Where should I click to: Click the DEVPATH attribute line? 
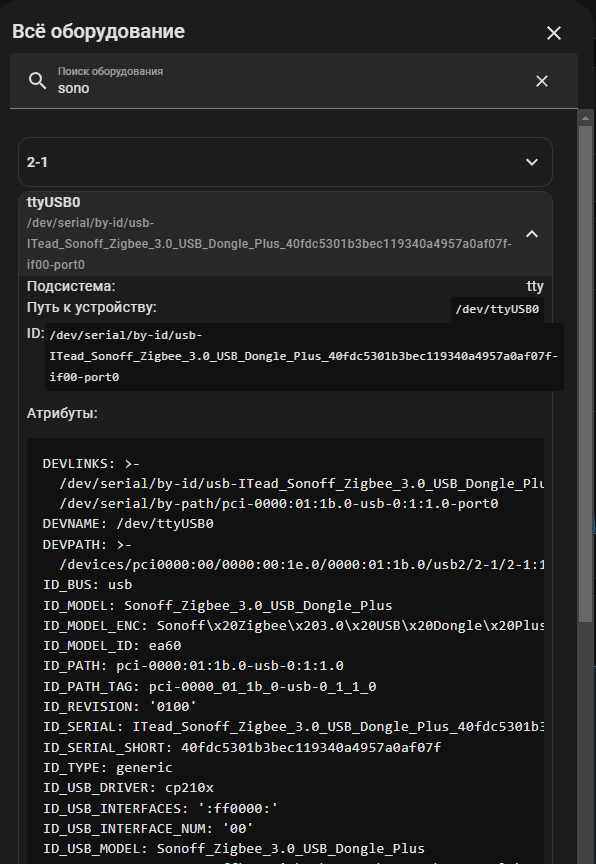pos(88,544)
